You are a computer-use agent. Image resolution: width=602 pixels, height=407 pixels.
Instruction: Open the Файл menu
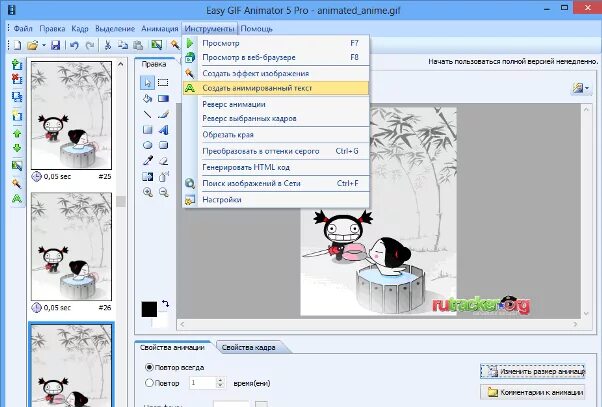23,29
